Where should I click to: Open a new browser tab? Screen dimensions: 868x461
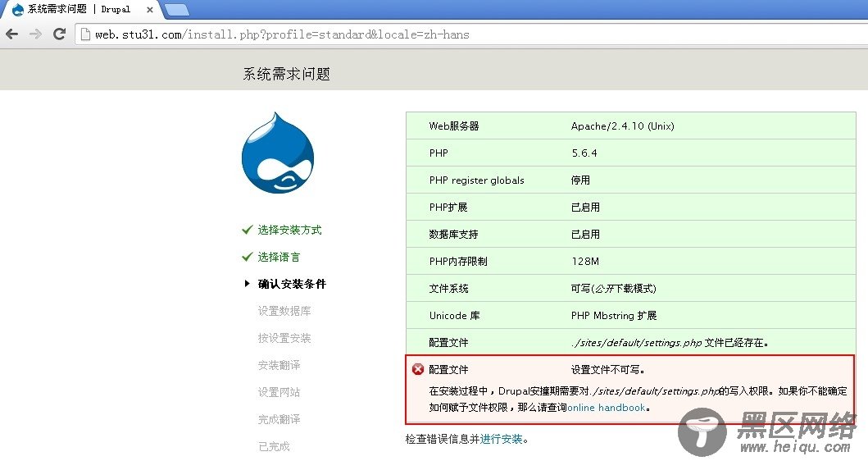[176, 9]
